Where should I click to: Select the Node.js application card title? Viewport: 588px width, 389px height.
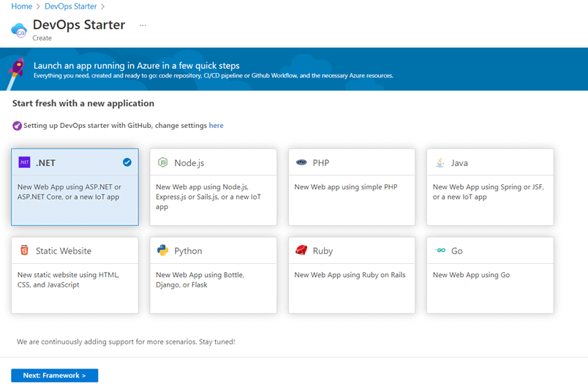[x=189, y=163]
